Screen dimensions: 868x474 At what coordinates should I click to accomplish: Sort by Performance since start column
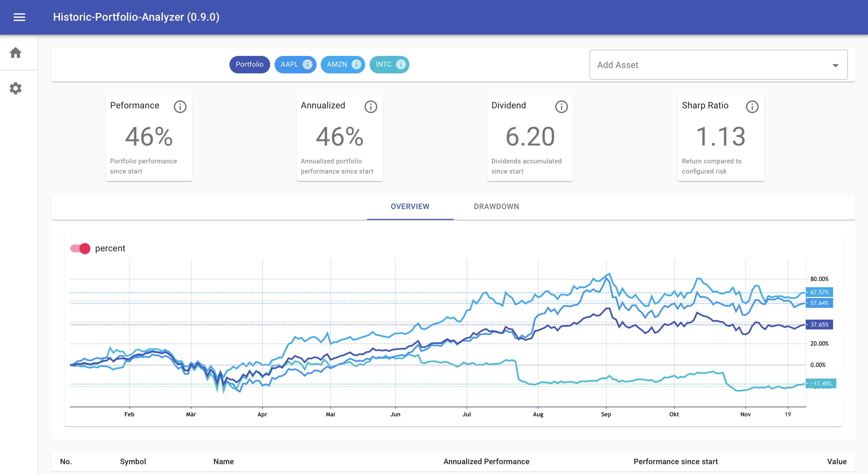coord(676,462)
